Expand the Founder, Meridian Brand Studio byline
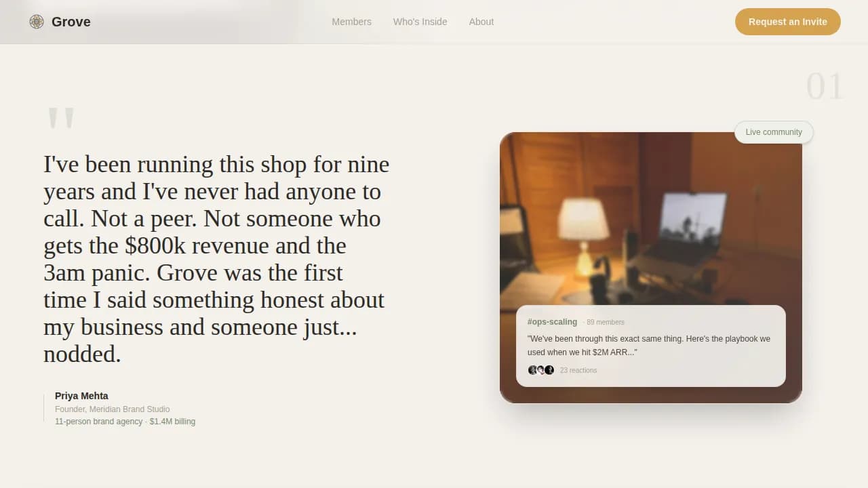Image resolution: width=868 pixels, height=488 pixels. tap(113, 409)
